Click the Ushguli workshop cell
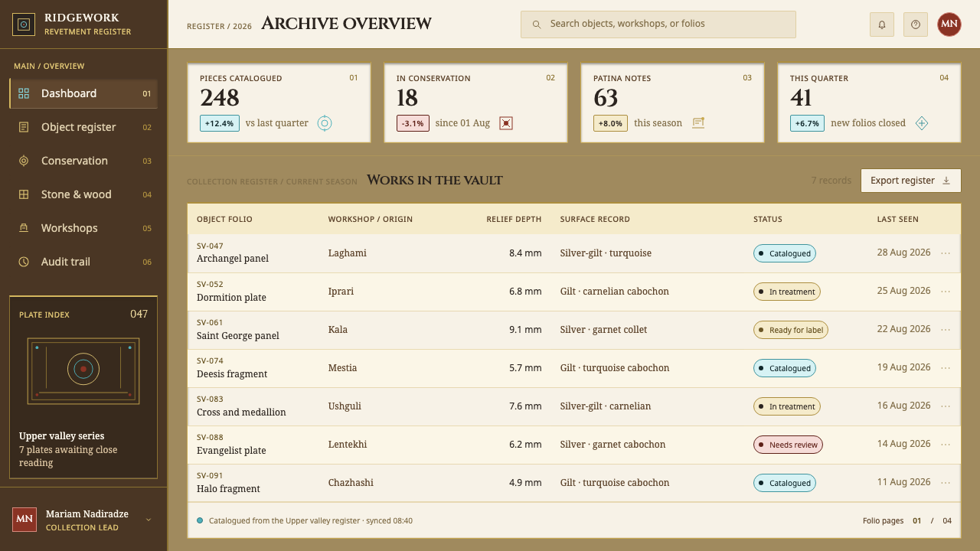This screenshot has height=551, width=980. tap(345, 406)
